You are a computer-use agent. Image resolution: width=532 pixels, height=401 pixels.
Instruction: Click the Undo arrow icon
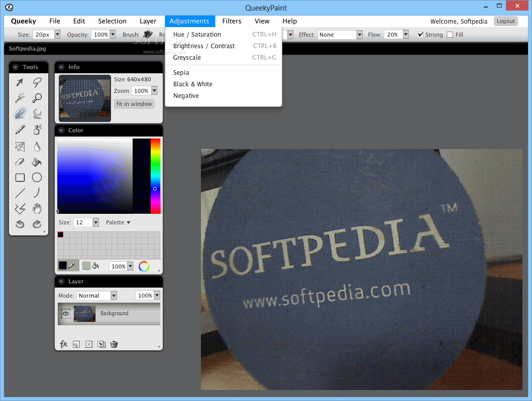[20, 224]
